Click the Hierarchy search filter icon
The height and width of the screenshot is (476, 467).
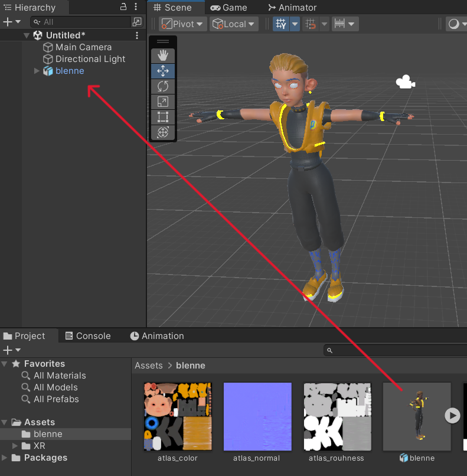tap(137, 22)
